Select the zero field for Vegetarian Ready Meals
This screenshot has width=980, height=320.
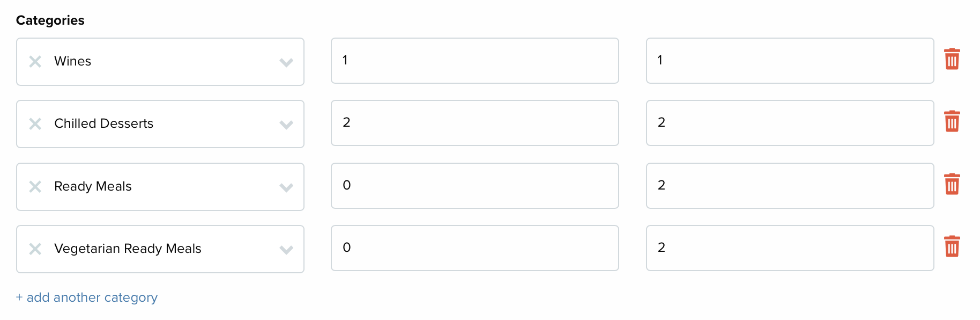click(x=475, y=248)
